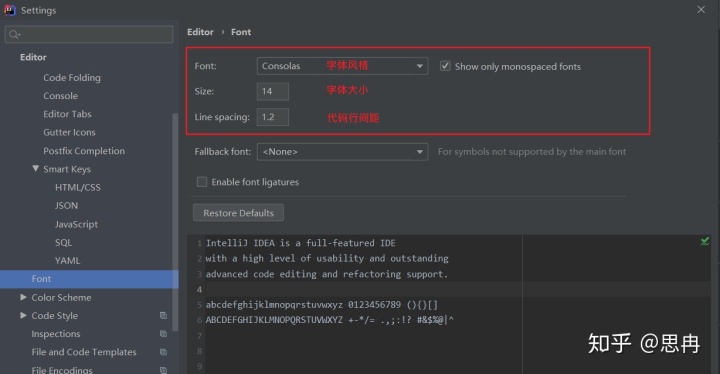This screenshot has width=720, height=374.
Task: Collapse the Smart Keys tree node
Action: pyautogui.click(x=35, y=169)
